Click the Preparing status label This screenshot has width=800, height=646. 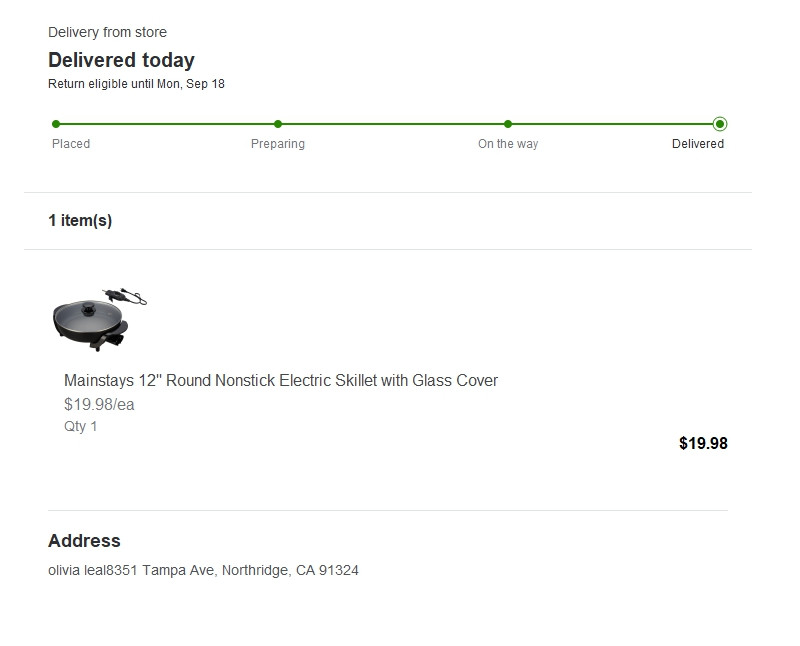click(x=278, y=144)
